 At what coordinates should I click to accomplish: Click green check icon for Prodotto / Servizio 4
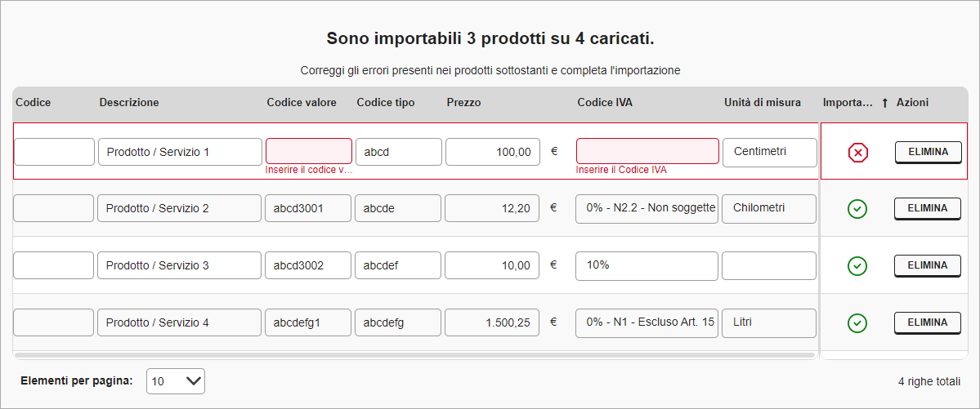pos(857,323)
